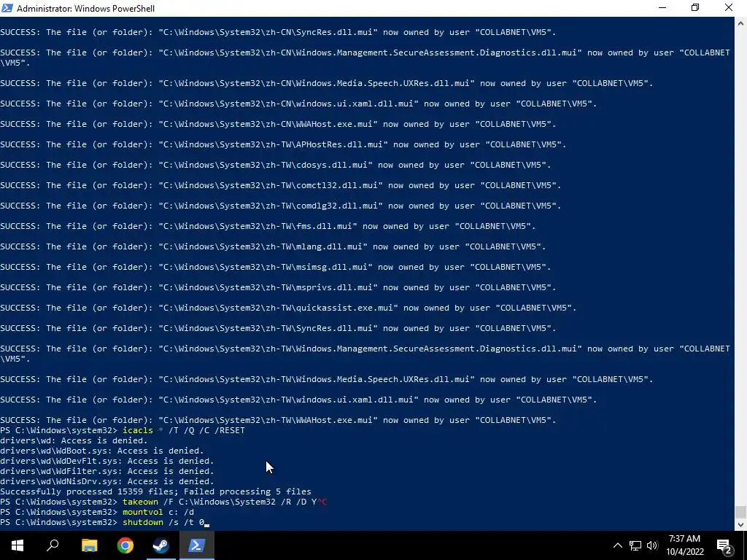The height and width of the screenshot is (560, 747).
Task: Open Steam from the taskbar
Action: (161, 545)
